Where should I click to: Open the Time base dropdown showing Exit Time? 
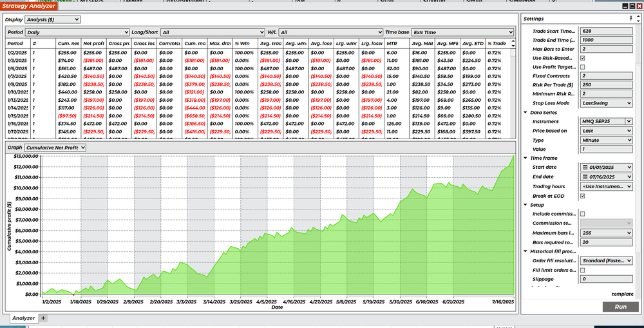coord(462,32)
